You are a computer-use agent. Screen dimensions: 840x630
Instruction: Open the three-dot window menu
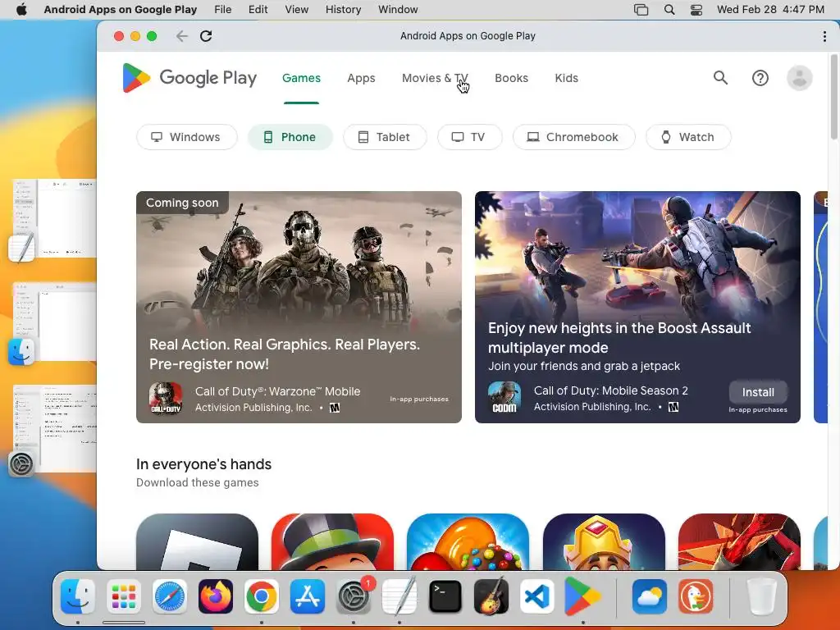pyautogui.click(x=824, y=36)
